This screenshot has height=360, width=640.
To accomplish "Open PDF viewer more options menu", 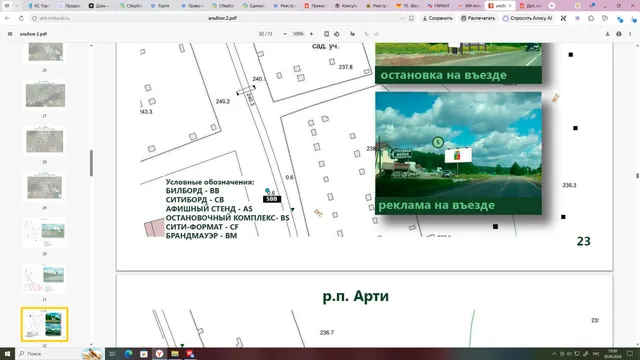I will pos(630,34).
